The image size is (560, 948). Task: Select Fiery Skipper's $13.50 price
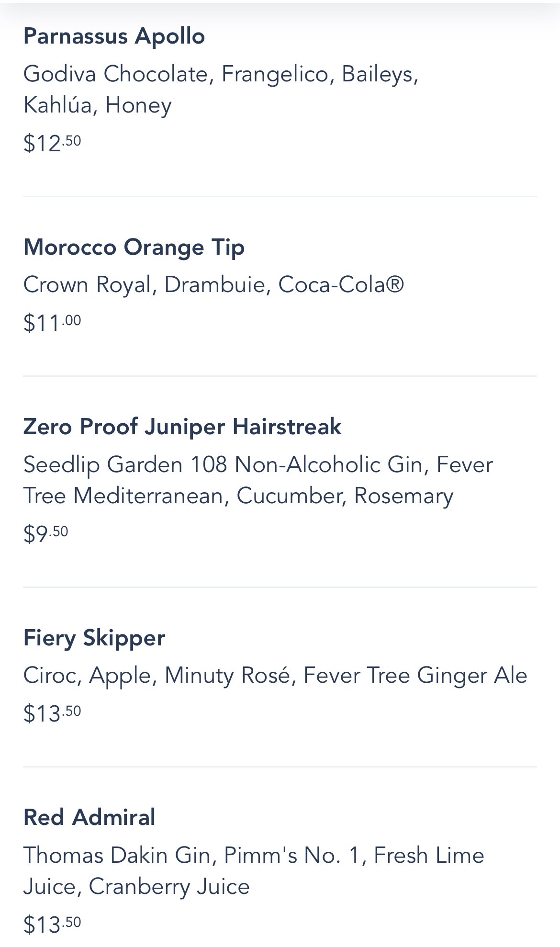[x=52, y=713]
